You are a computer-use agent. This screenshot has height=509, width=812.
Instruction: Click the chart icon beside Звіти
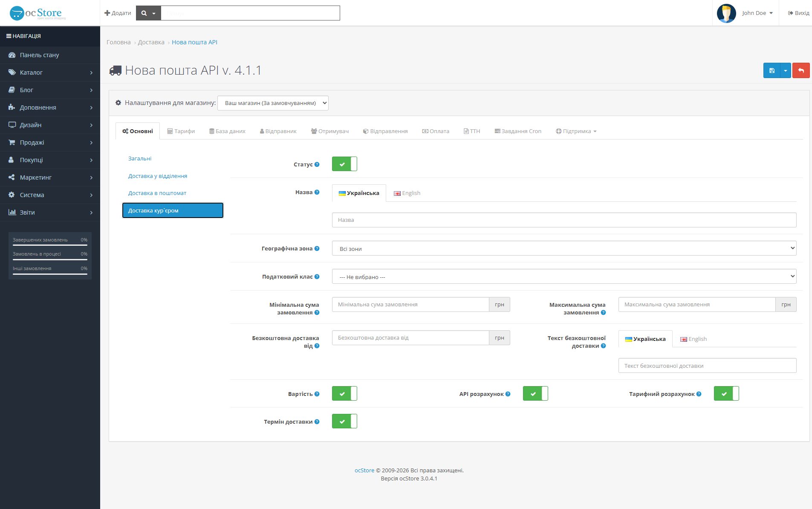12,212
